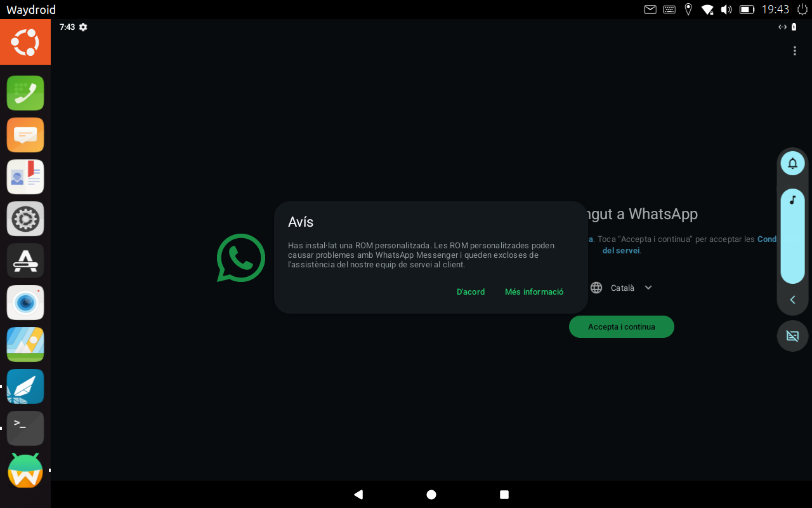Open Més informació in the dialog

pos(534,292)
